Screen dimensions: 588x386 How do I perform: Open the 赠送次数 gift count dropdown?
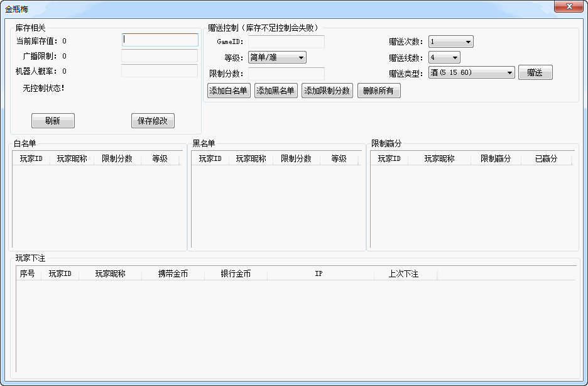coord(450,41)
